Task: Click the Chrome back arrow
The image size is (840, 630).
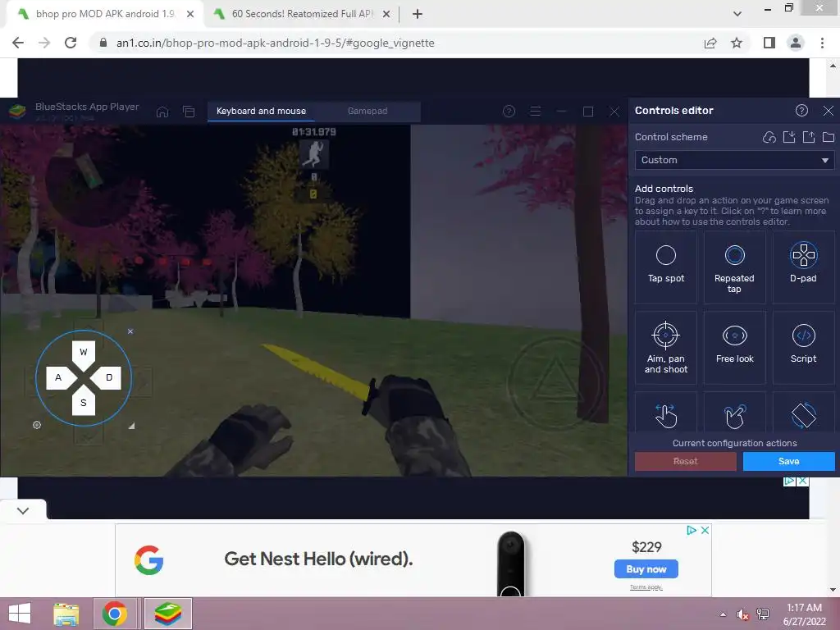Action: pyautogui.click(x=18, y=43)
